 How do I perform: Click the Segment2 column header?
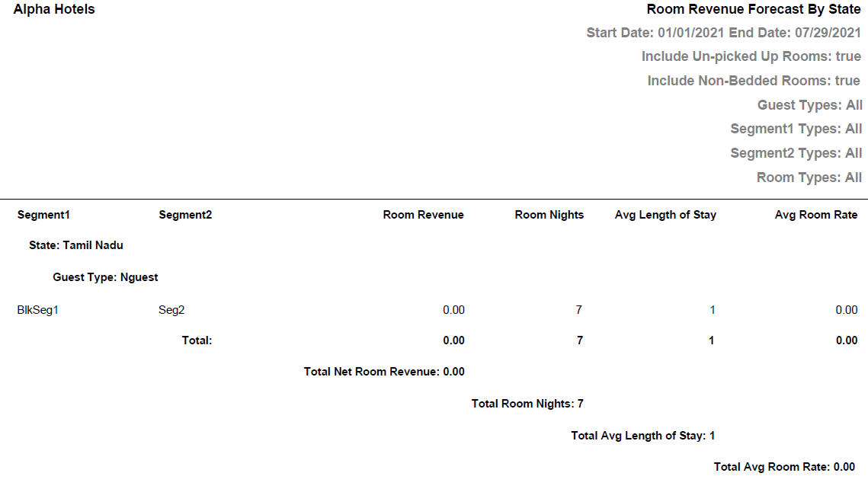point(185,215)
